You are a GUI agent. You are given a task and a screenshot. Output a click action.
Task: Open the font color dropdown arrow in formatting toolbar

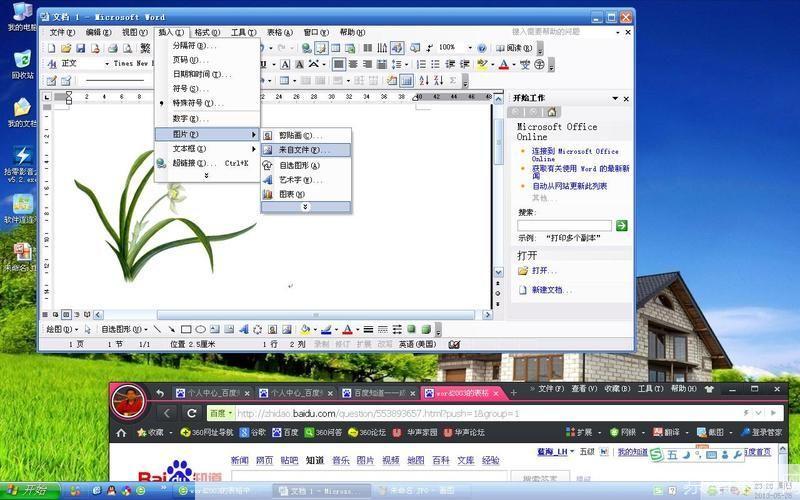point(514,65)
